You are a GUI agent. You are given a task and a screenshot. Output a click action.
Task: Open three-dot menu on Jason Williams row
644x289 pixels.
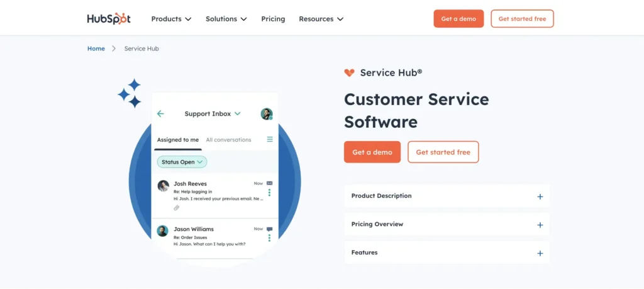point(269,237)
